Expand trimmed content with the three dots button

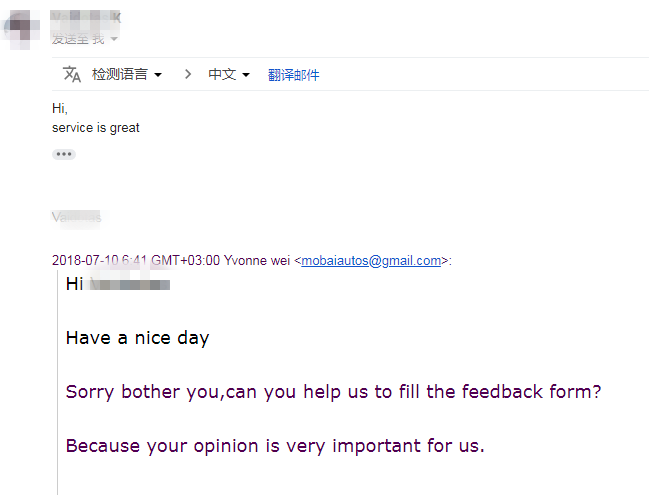click(x=64, y=154)
